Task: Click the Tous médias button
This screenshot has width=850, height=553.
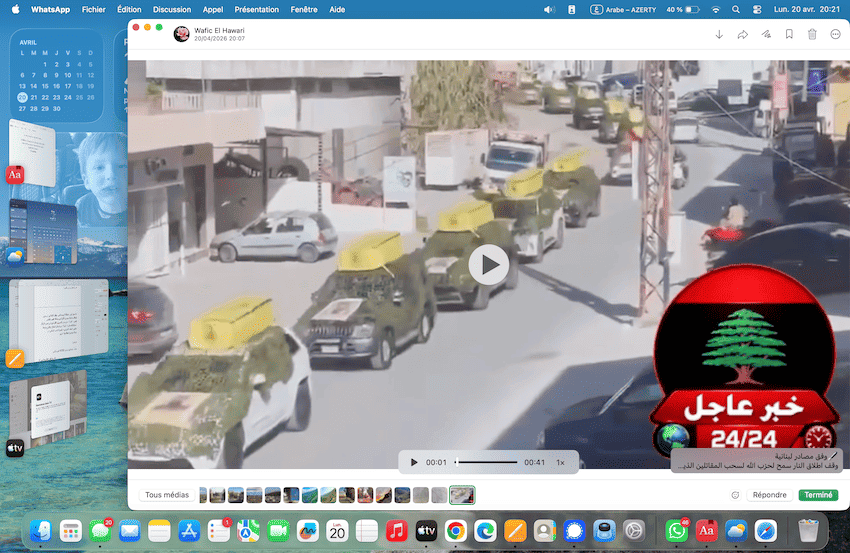Action: pos(167,495)
